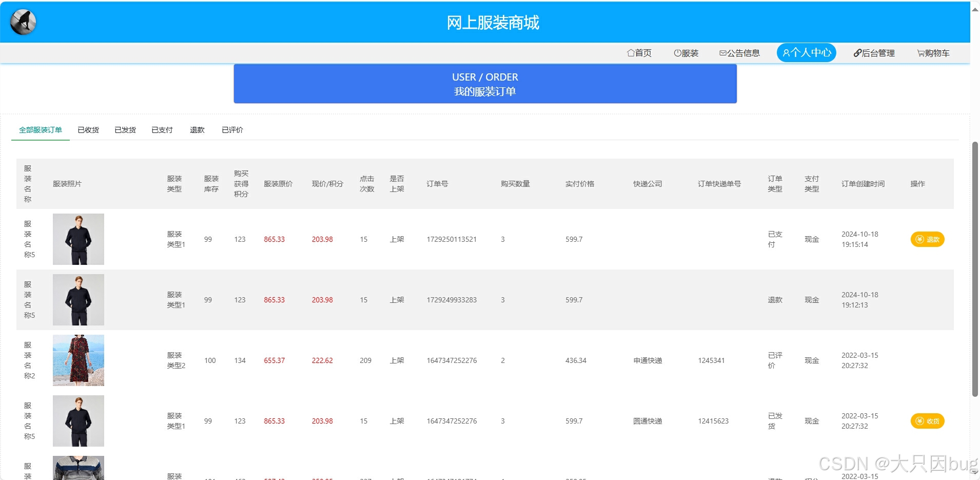Switch to the 退款 tab
Image resolution: width=980 pixels, height=480 pixels.
coord(197,130)
